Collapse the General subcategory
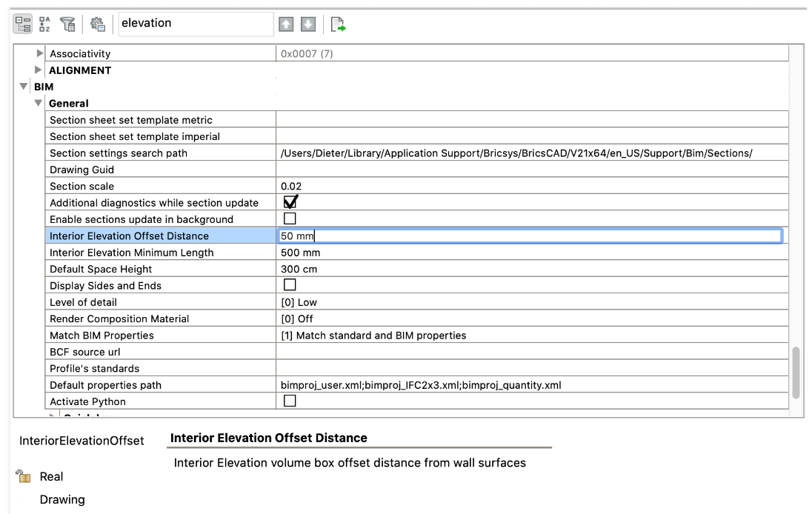Screen dimensions: 812x514 [x=38, y=103]
